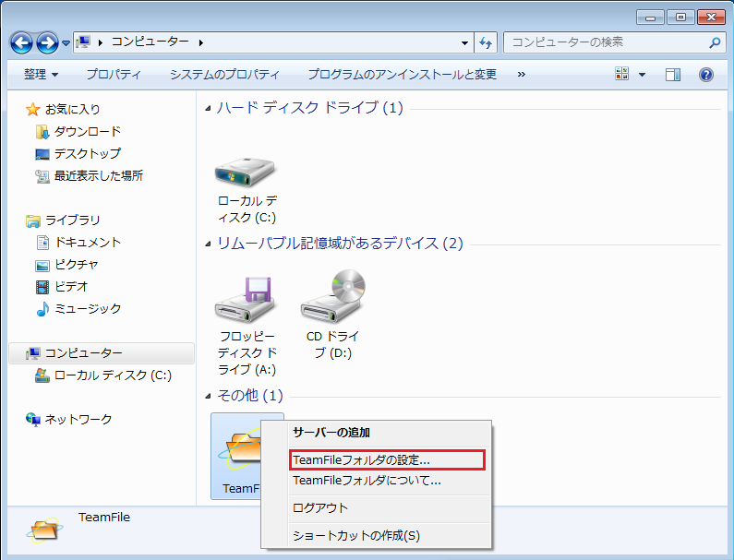Open the 整理 dropdown menu
Viewport: 734px width, 560px height.
coord(41,75)
